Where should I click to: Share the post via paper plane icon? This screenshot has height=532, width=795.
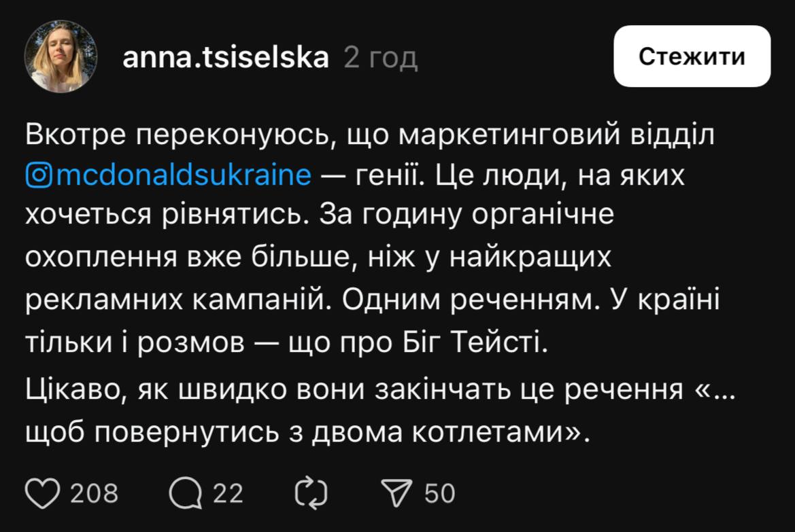396,493
